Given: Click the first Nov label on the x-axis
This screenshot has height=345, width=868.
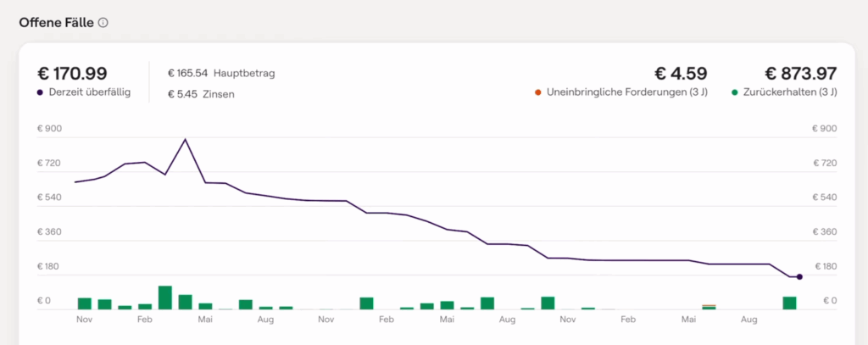Looking at the screenshot, I should pyautogui.click(x=84, y=320).
